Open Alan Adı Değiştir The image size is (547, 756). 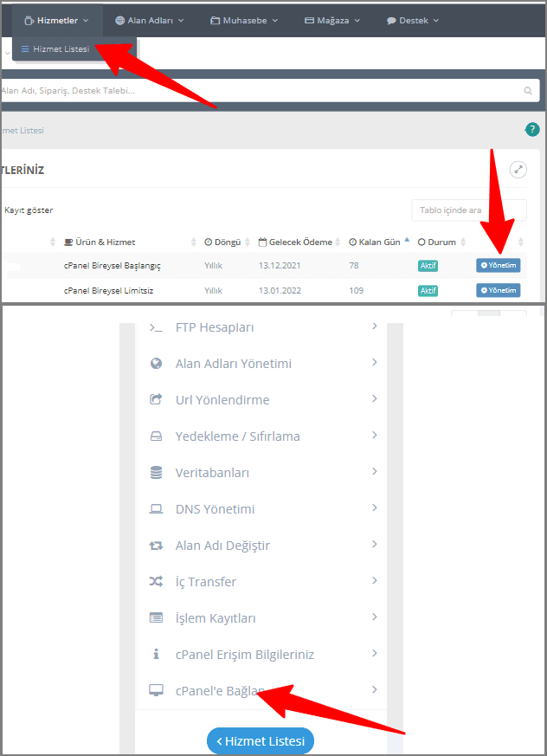pyautogui.click(x=261, y=546)
